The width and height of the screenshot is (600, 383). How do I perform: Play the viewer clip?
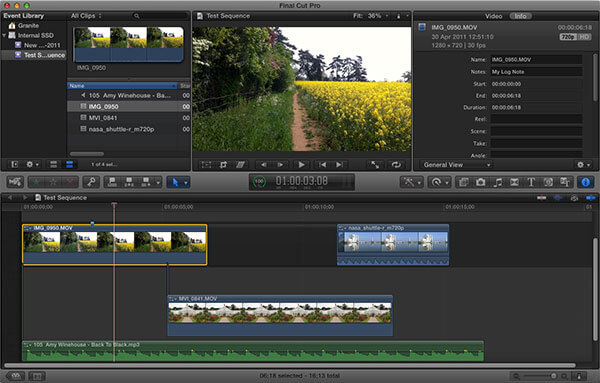[301, 165]
